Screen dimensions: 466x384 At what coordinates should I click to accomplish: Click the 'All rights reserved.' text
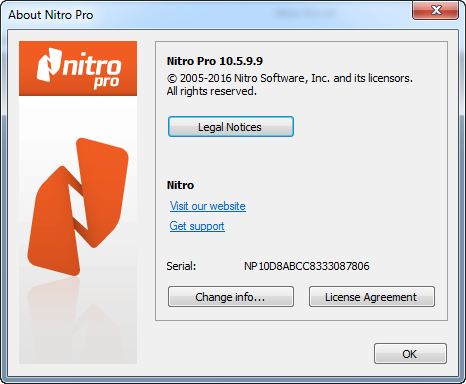(x=212, y=91)
